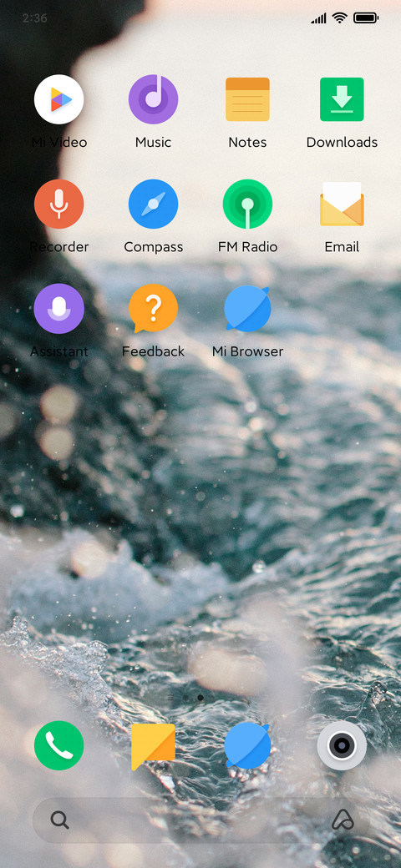Tap the green Phone icon in dock
The image size is (401, 868).
58,745
